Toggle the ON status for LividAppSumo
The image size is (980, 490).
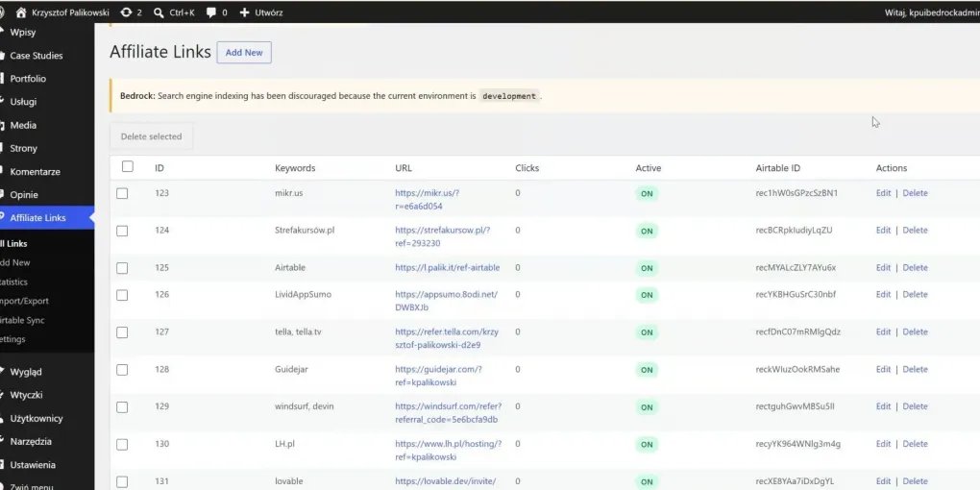(647, 295)
